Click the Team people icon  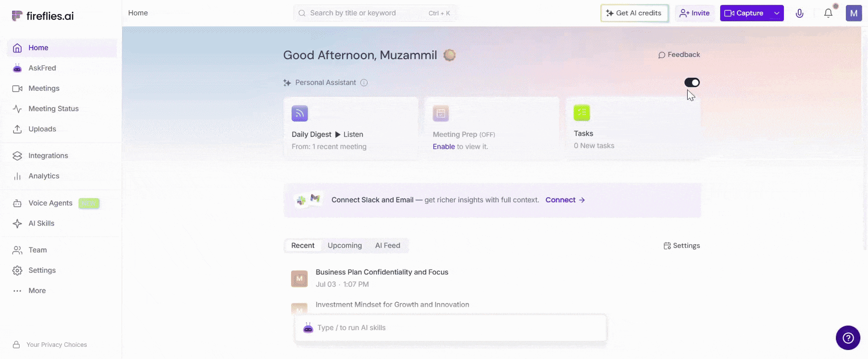(17, 250)
